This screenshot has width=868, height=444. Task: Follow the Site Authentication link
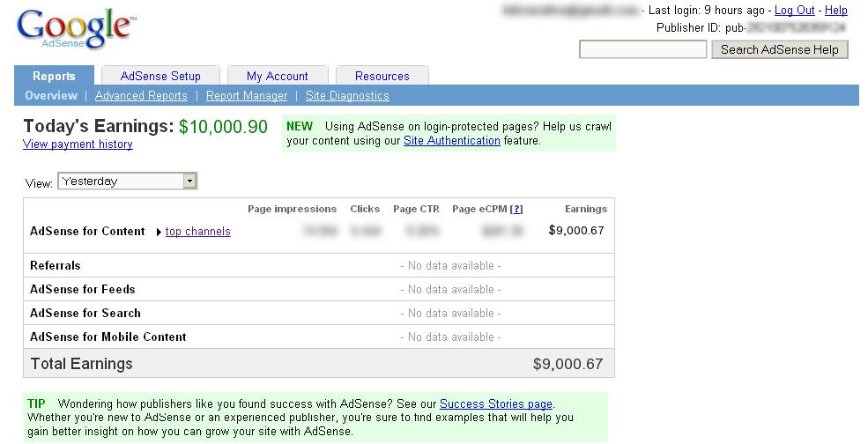(451, 141)
